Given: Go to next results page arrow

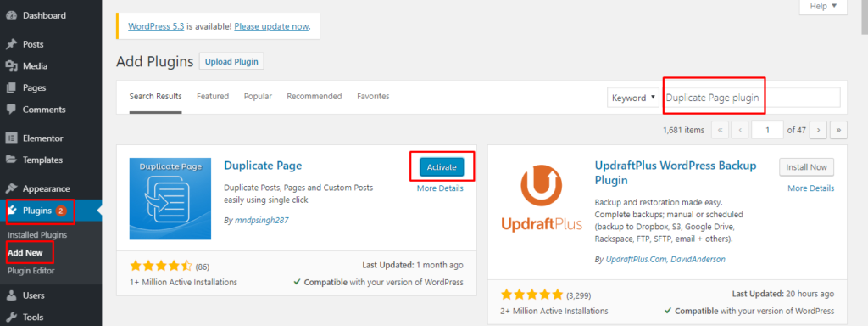Looking at the screenshot, I should pyautogui.click(x=818, y=130).
